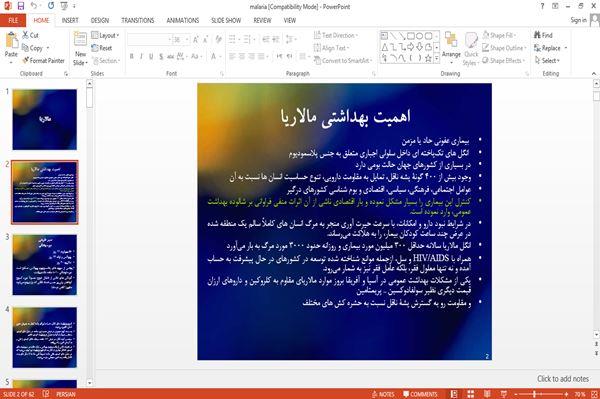Center the paragraph text
Screen dimensions: 600x399
click(x=242, y=57)
